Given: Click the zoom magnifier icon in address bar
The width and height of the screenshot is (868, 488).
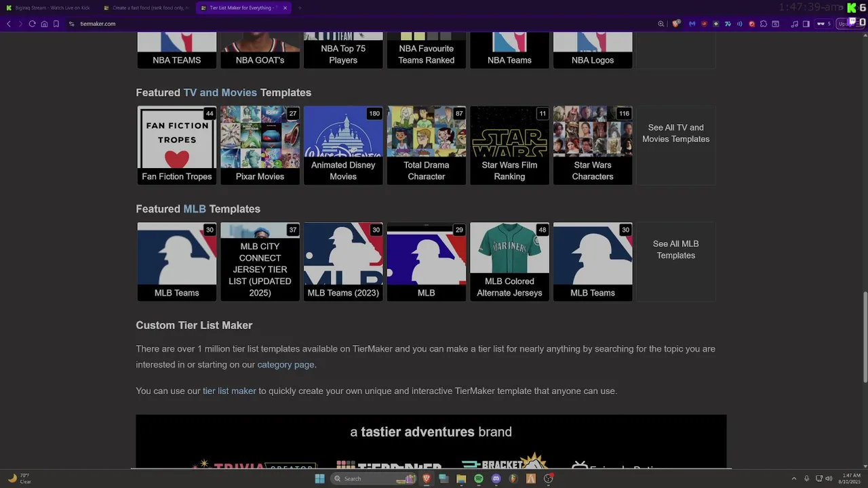Looking at the screenshot, I should 661,24.
